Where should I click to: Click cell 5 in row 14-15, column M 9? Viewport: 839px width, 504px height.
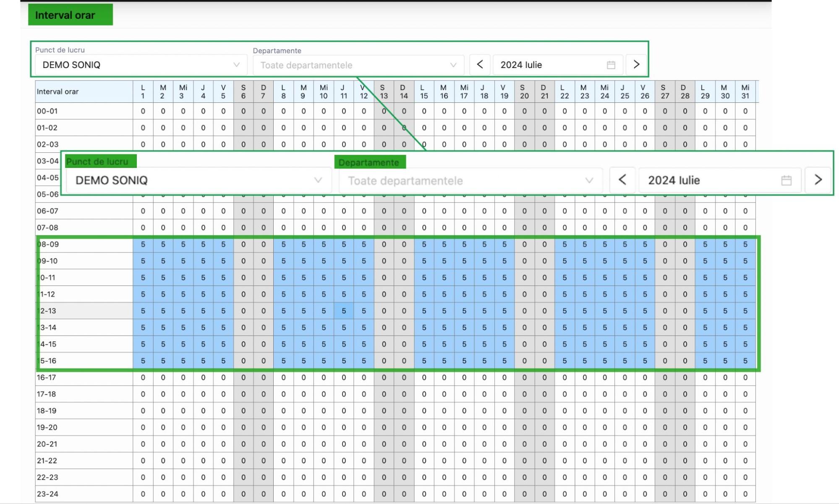point(303,344)
